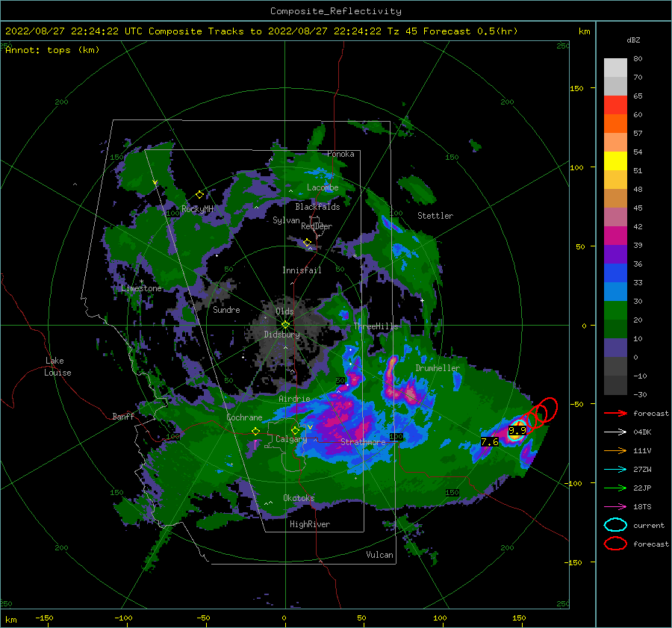Image resolution: width=672 pixels, height=628 pixels.
Task: Click the 9.9 storm top label
Action: (517, 430)
